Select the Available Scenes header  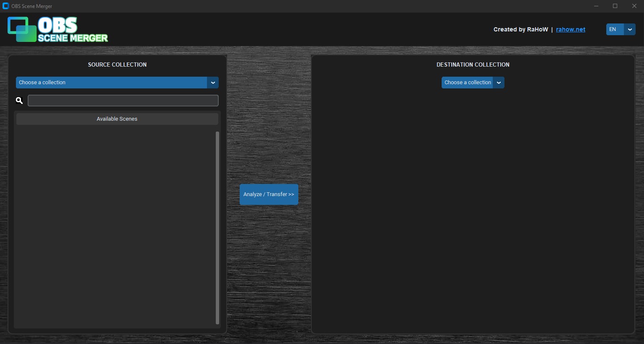pos(117,119)
